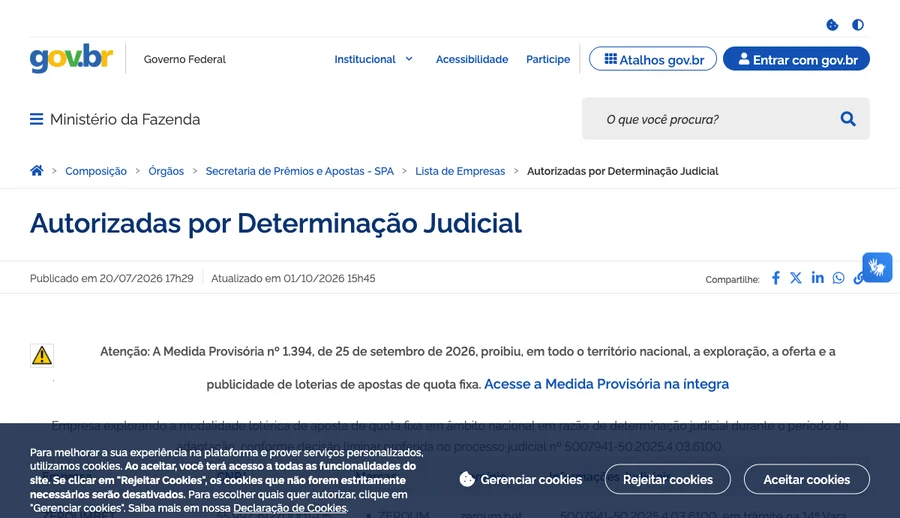This screenshot has width=900, height=518.
Task: Open Composição breadcrumb
Action: 96,171
